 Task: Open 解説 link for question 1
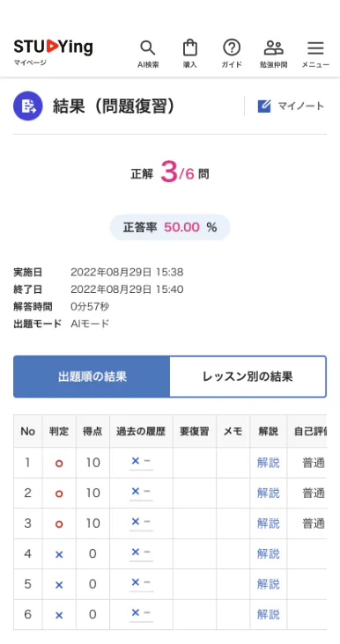point(268,463)
